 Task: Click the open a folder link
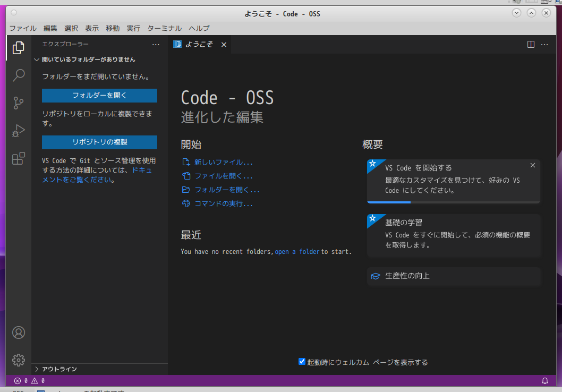click(297, 252)
